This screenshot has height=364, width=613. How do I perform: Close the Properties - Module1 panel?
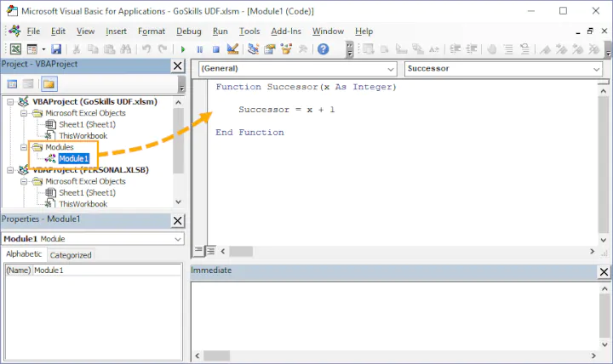point(178,220)
